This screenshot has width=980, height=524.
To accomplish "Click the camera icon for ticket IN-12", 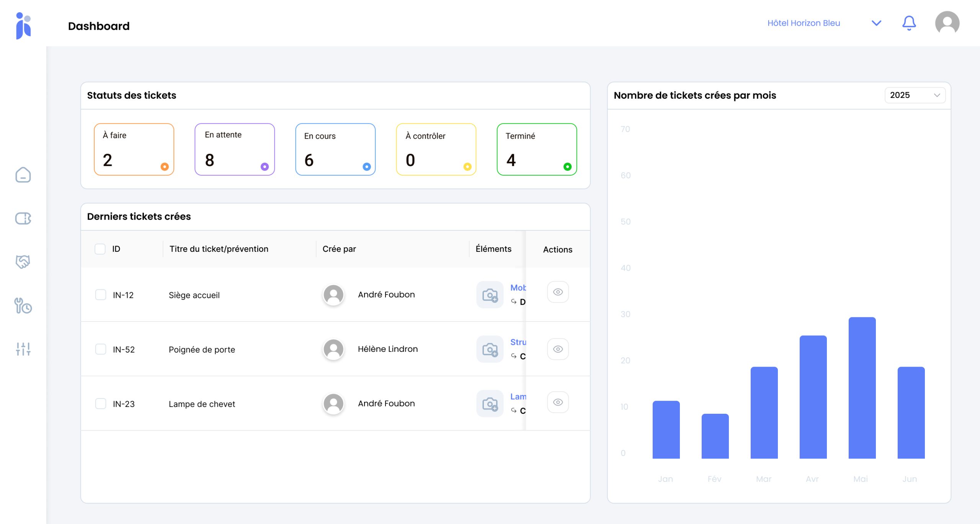I will coord(490,295).
